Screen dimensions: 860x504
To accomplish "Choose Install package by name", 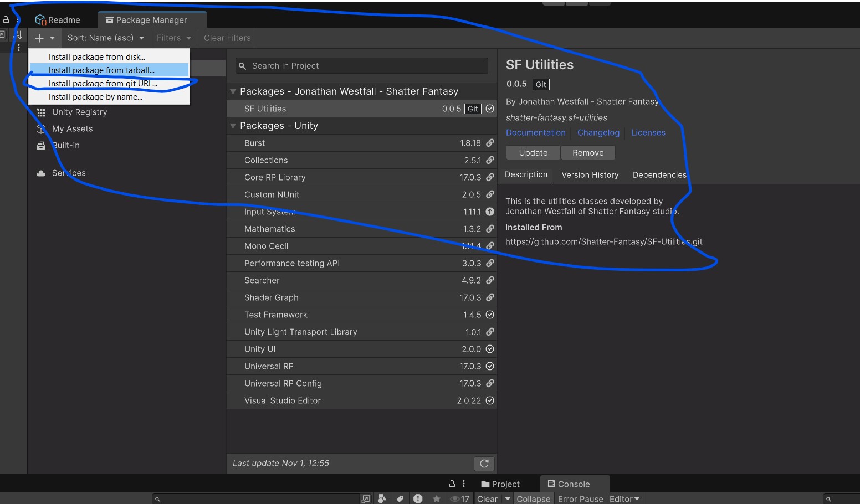I will (109, 97).
